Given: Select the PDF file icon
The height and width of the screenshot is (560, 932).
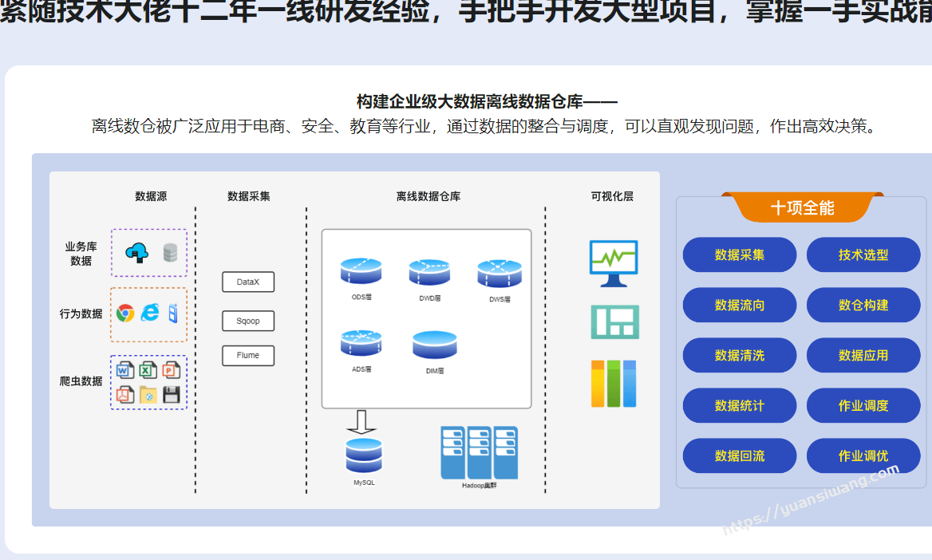Looking at the screenshot, I should (124, 394).
